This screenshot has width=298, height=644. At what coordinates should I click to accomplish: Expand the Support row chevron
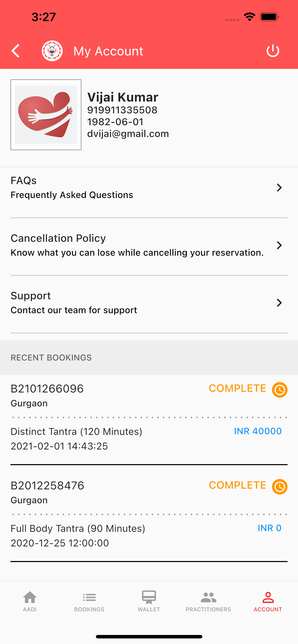(279, 303)
